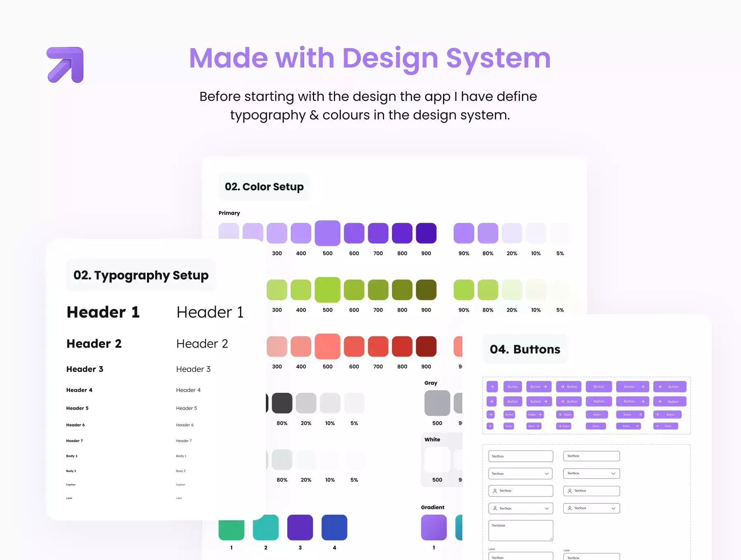Click user icon in right column dropdown textbox

pos(570,509)
